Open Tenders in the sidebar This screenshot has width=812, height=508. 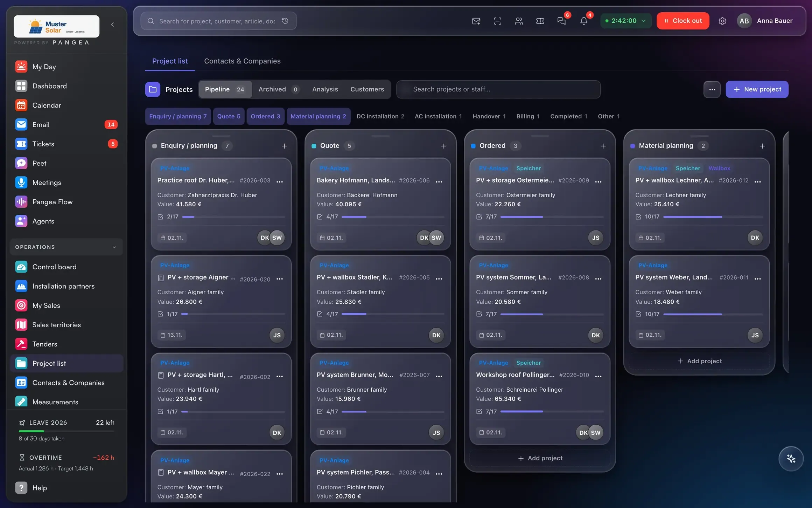click(66, 344)
